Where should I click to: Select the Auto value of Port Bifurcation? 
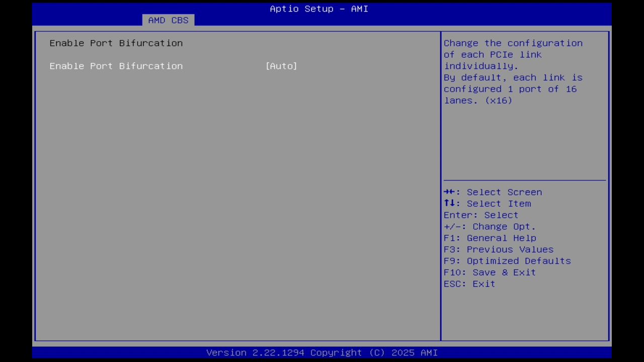[x=281, y=66]
